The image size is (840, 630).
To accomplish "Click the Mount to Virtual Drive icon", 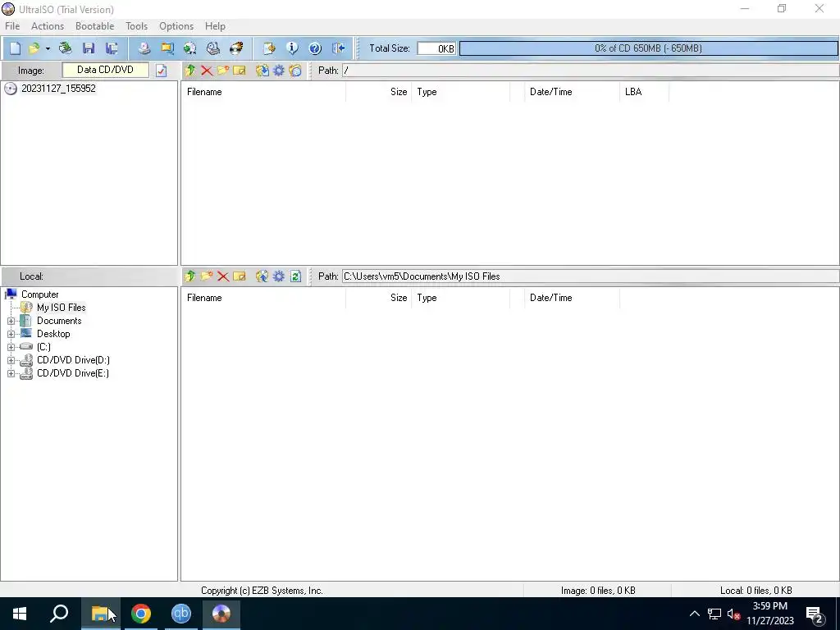I will (213, 48).
